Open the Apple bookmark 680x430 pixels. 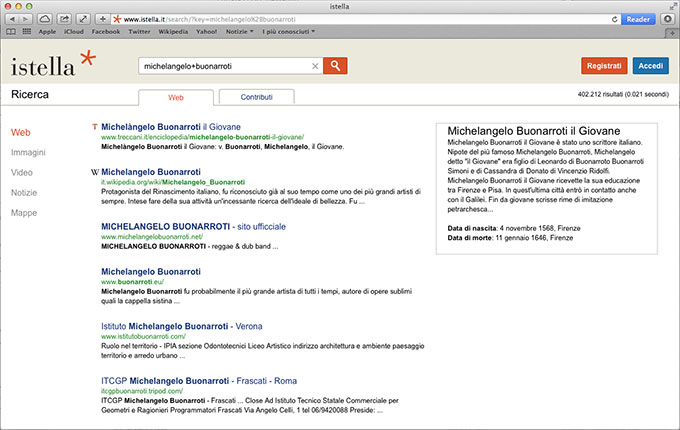[x=47, y=32]
